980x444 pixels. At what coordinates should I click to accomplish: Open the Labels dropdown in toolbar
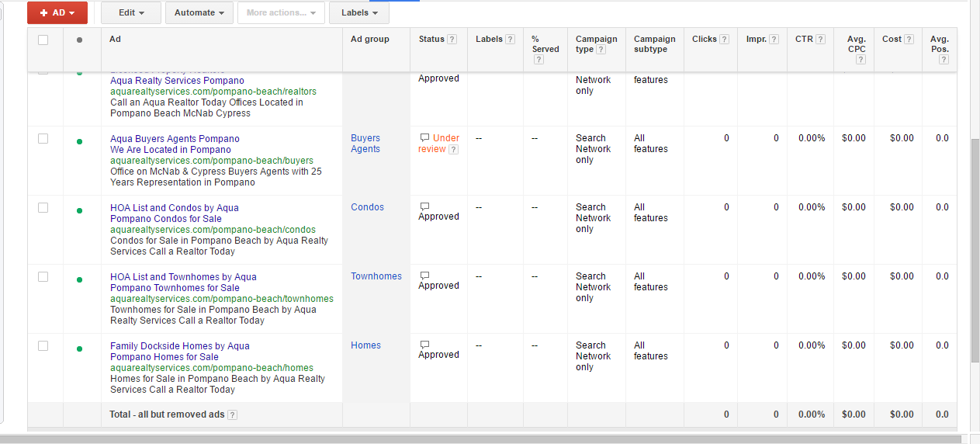(x=359, y=12)
